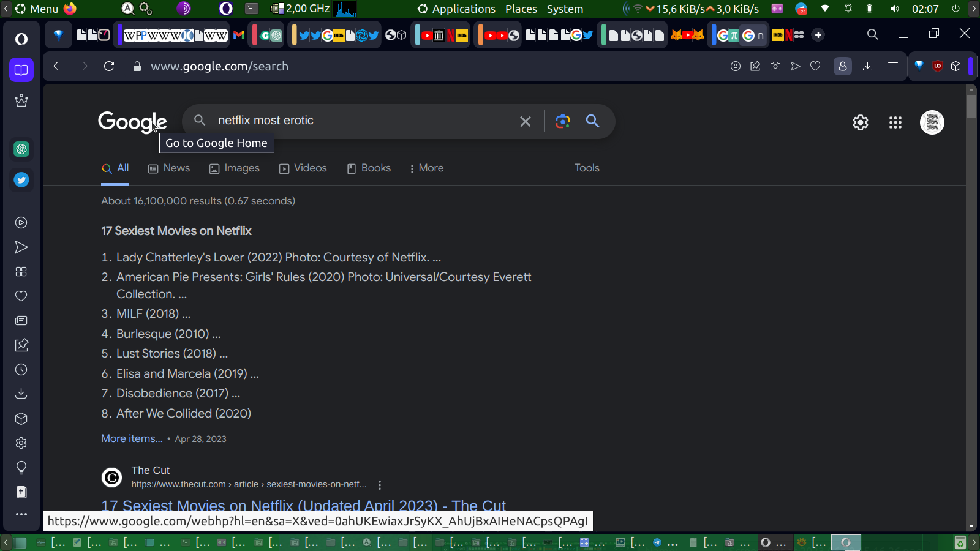
Task: Switch to the Videos results tab
Action: click(303, 168)
